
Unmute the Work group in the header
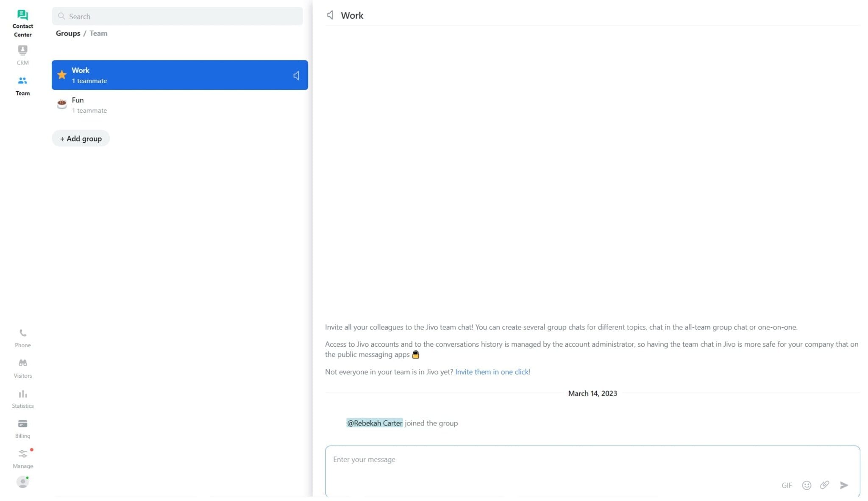pos(331,15)
